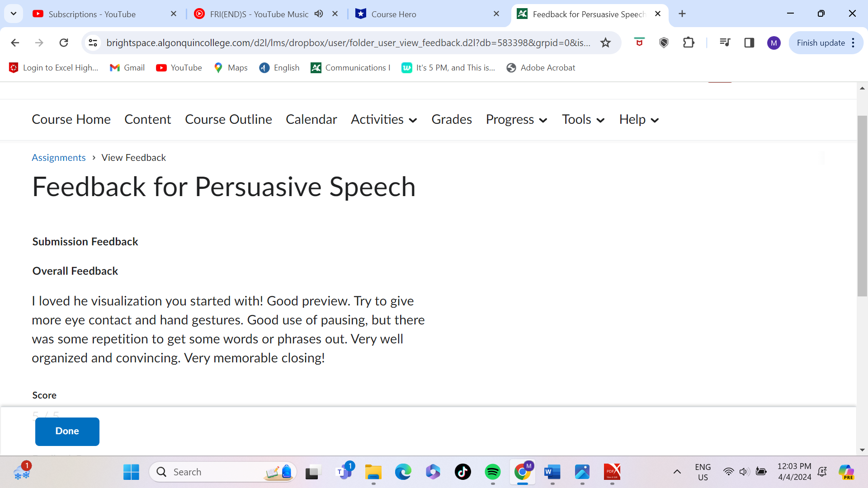Open the Chrome extensions puzzle menu

(688, 42)
